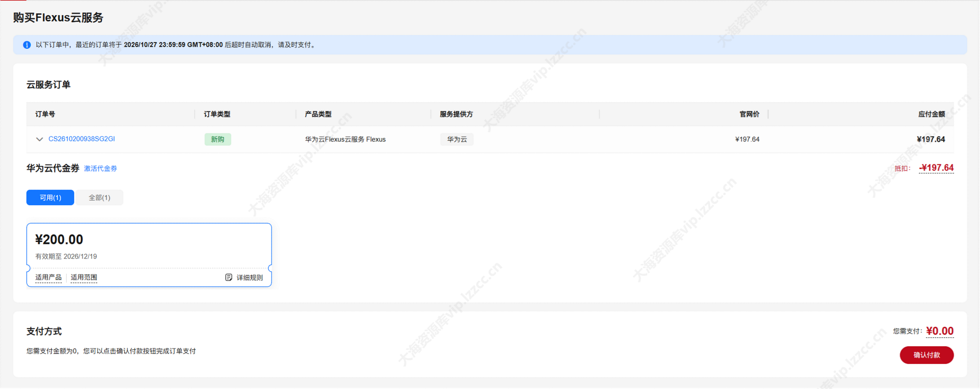
Task: Switch to the 可用(1) voucher tab
Action: point(50,198)
